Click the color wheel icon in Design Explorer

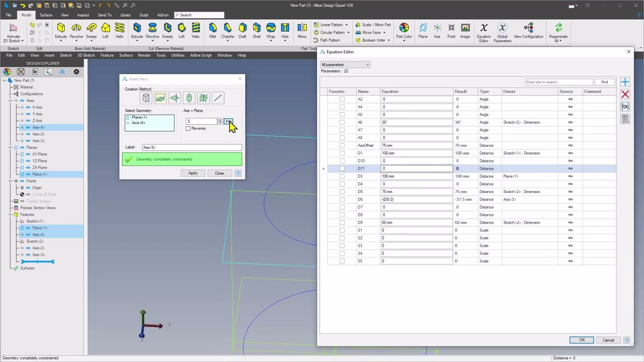click(x=7, y=72)
